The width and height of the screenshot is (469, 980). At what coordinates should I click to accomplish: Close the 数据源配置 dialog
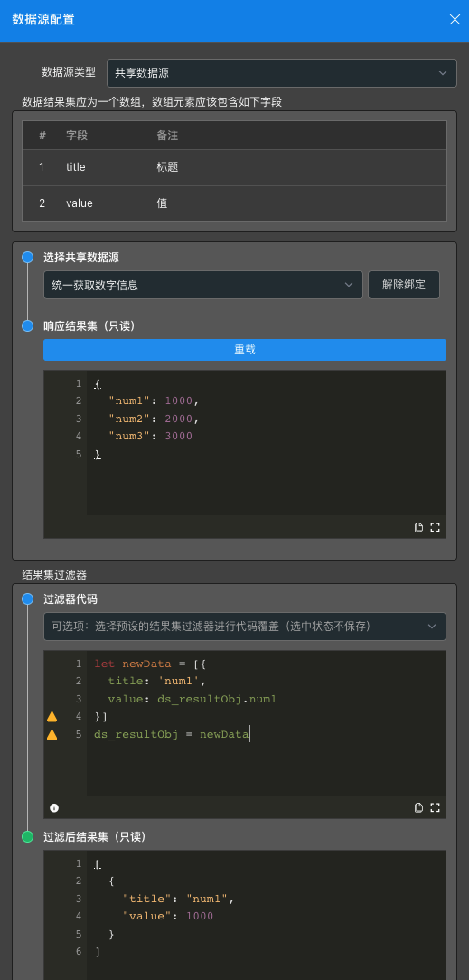click(455, 19)
